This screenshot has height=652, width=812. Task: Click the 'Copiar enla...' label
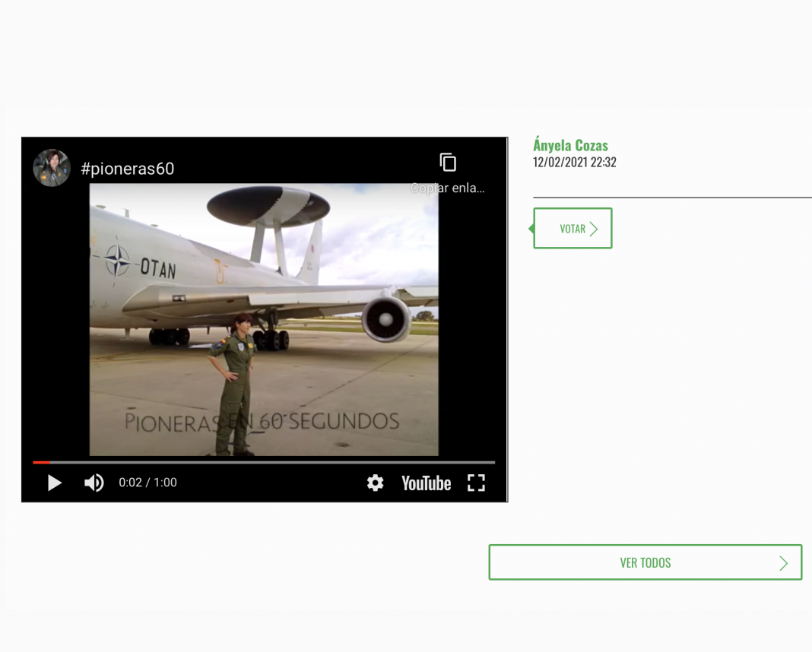point(447,188)
